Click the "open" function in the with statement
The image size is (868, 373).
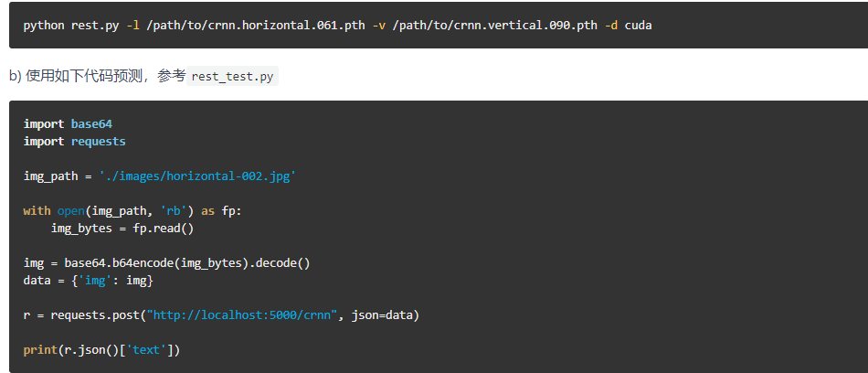click(70, 210)
